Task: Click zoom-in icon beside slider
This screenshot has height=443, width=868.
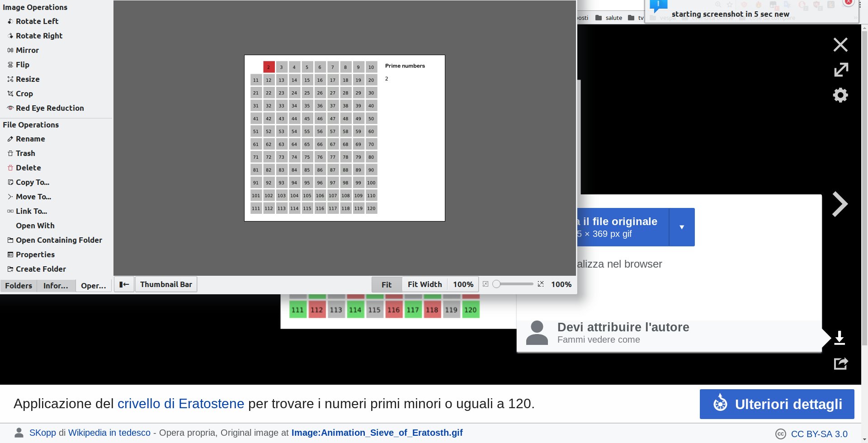Action: tap(541, 284)
